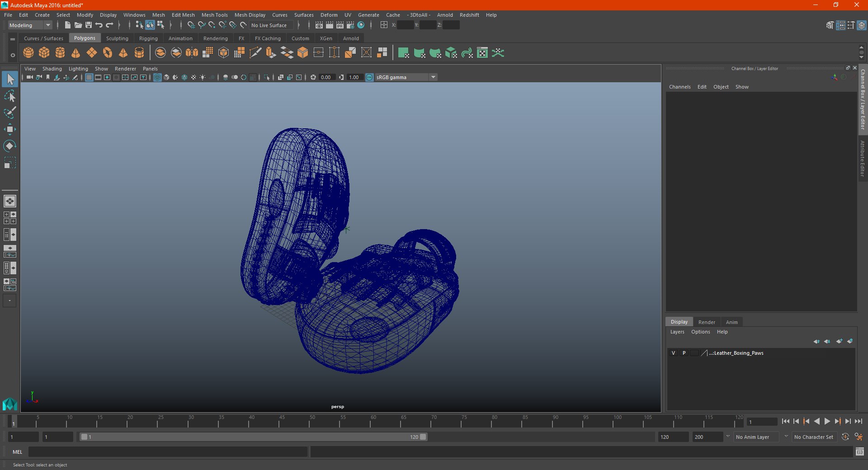Create a polygon sphere from the shelf
The image size is (868, 470).
coord(28,53)
